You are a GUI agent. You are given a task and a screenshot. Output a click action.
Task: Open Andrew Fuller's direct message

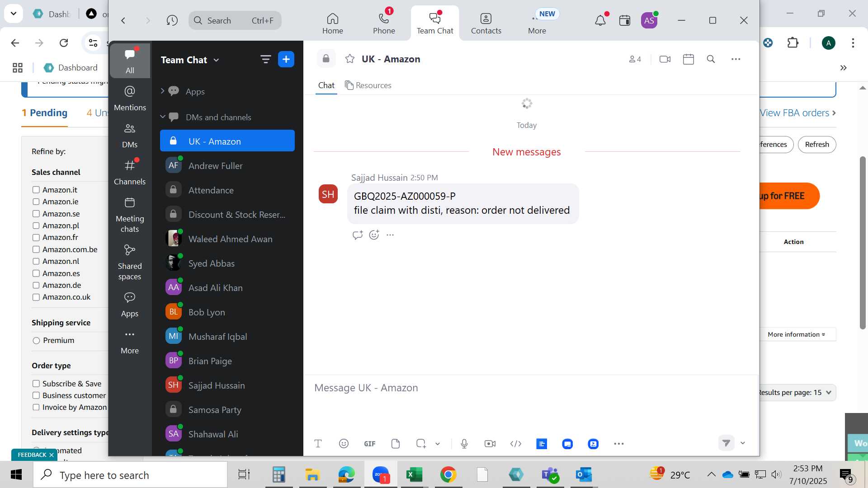pos(227,166)
